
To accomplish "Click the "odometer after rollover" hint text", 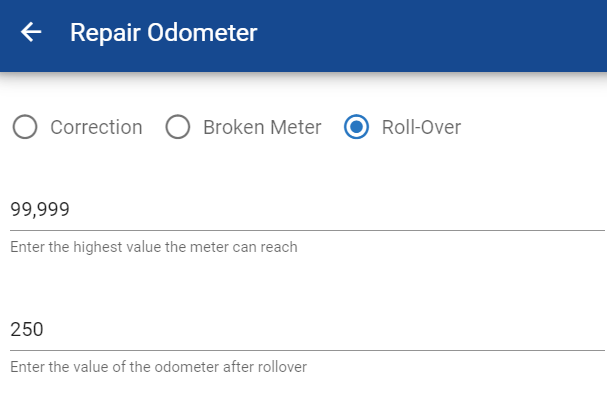I will click(x=158, y=366).
